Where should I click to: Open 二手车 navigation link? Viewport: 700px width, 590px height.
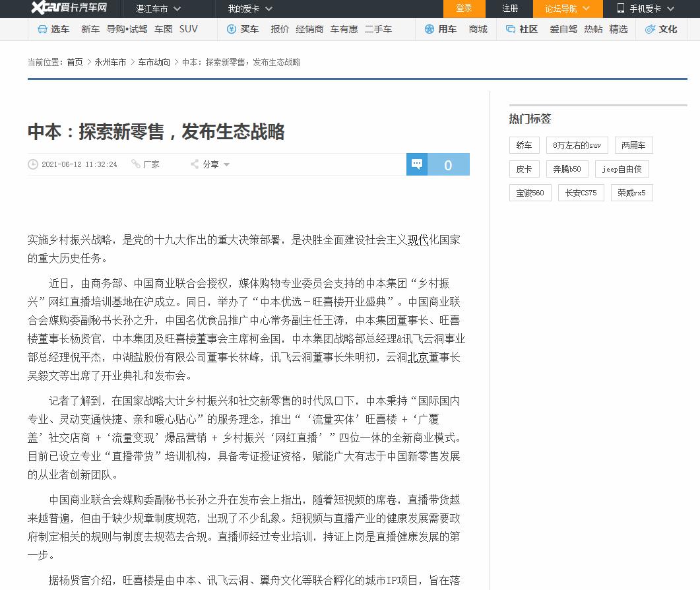tap(378, 29)
